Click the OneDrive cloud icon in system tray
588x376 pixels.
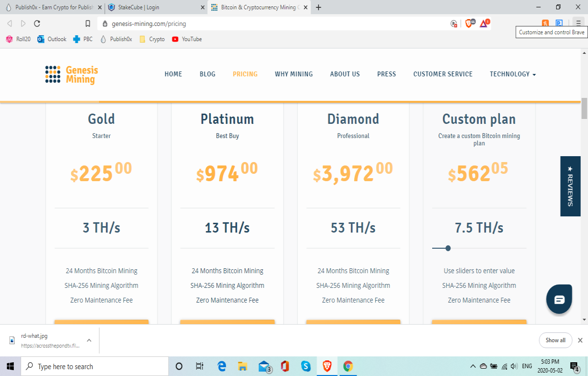tap(483, 366)
